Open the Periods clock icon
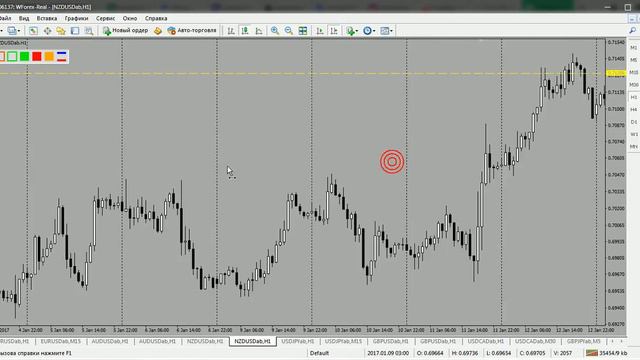Viewport: 640px width, 360px height. [x=367, y=31]
